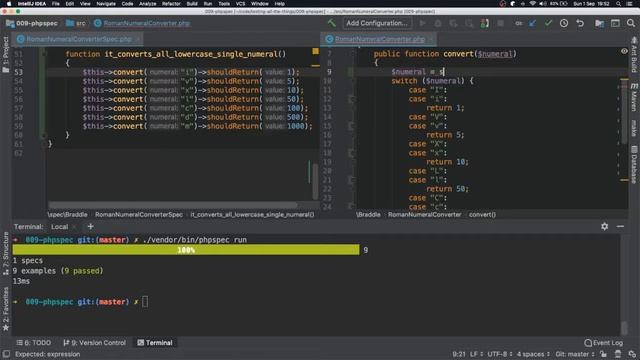Open the Ant Build side panel

tap(634, 54)
